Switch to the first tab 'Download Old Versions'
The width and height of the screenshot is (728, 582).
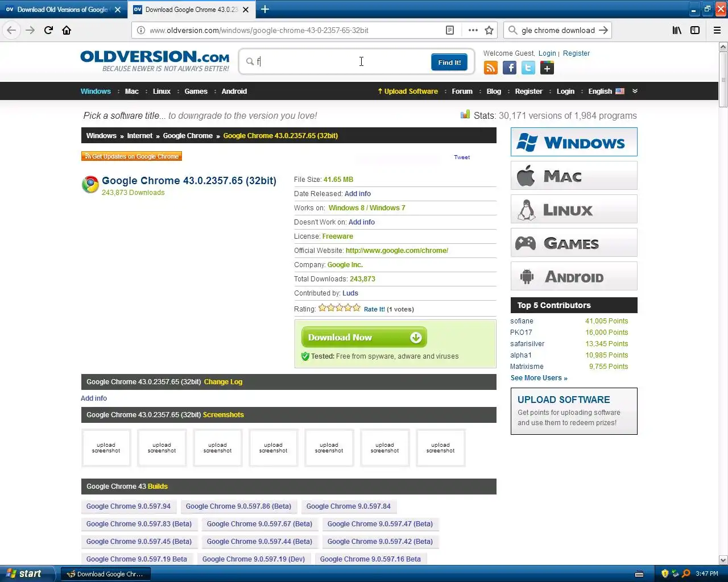click(x=63, y=10)
